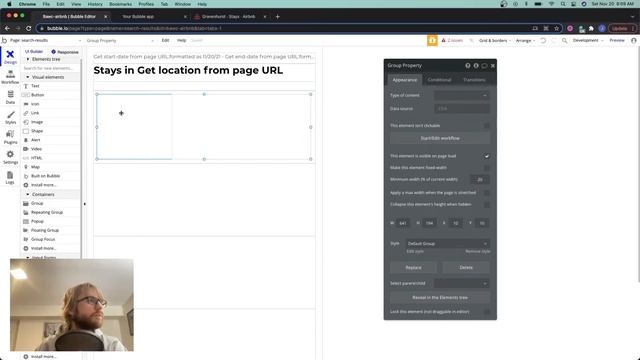Open the Chrome History menu
640x360 pixels.
pos(95,4)
